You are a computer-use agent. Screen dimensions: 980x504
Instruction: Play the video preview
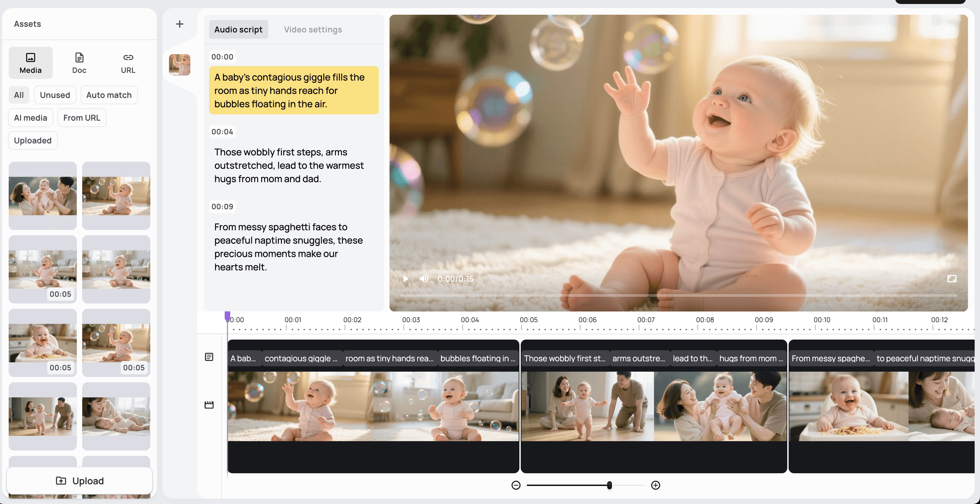tap(405, 279)
